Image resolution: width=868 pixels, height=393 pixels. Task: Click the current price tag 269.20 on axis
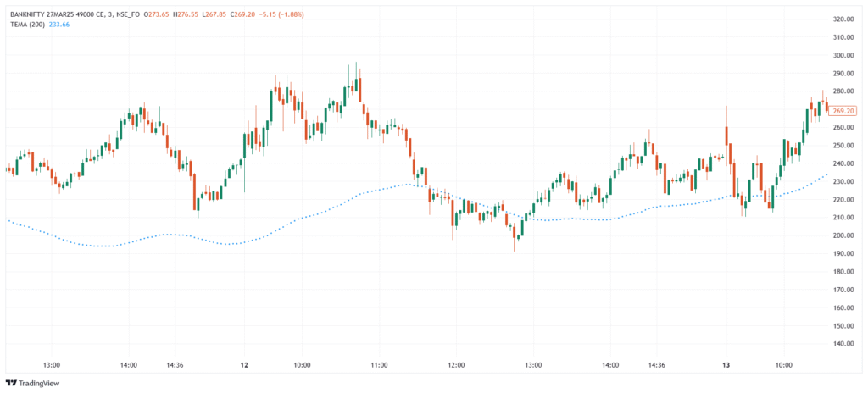843,111
